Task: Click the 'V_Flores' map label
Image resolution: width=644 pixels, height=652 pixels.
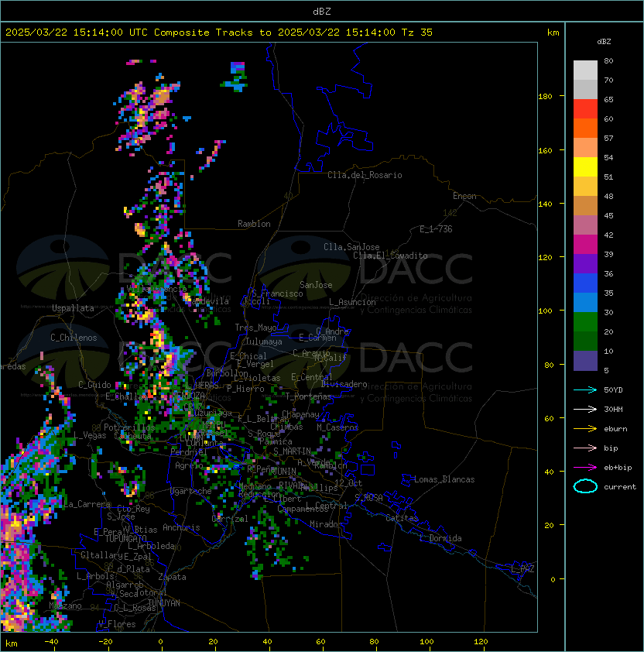Action: pos(117,624)
